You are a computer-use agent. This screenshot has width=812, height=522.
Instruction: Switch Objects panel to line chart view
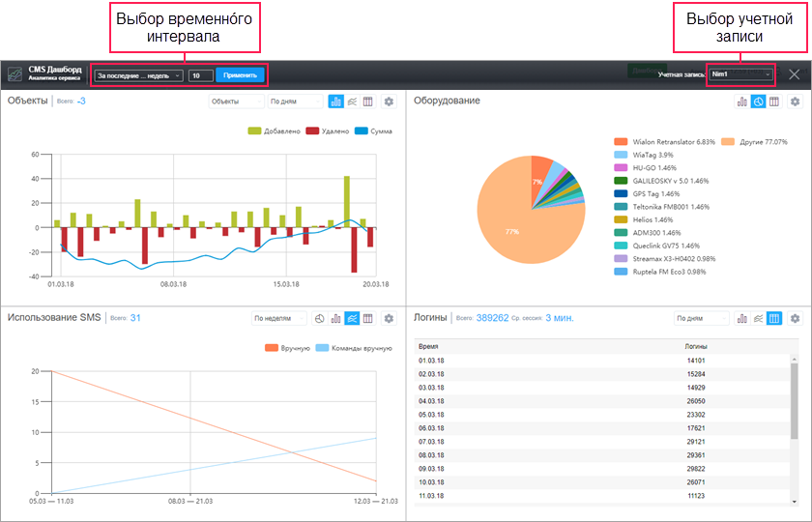[352, 101]
